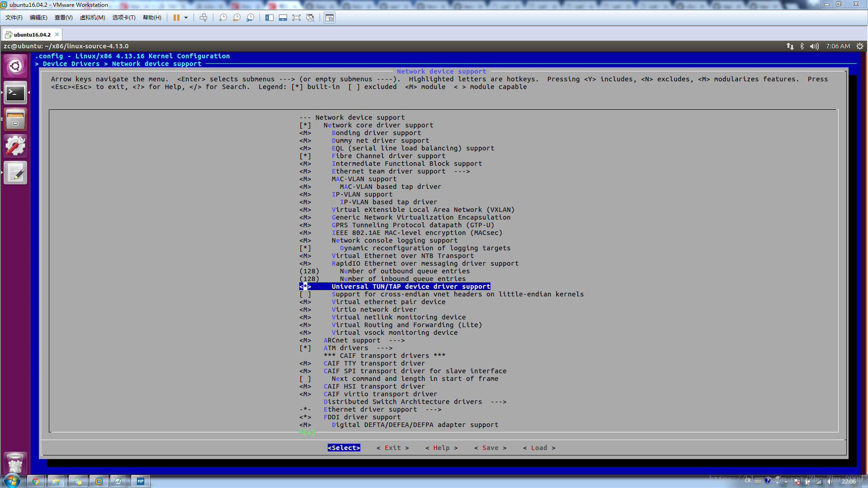Open the Ubuntu session gear menu
Viewport: 868px width, 488px height.
click(860, 46)
